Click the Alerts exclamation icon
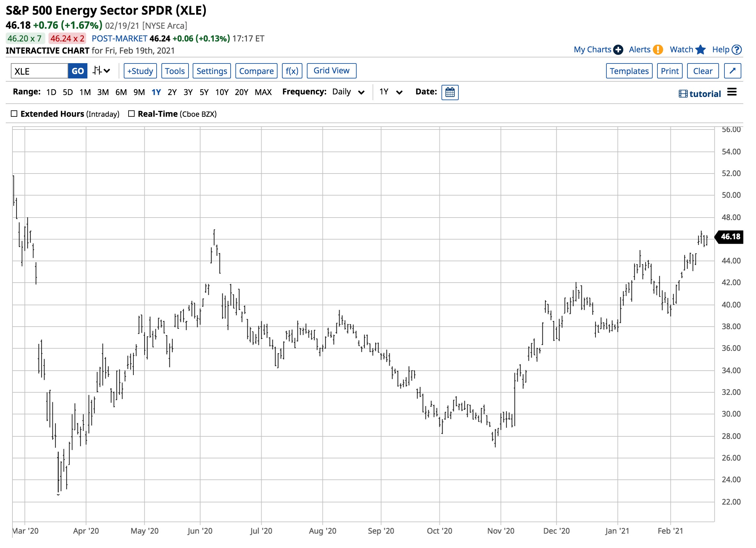Screen dimensions: 756x548 click(x=658, y=50)
